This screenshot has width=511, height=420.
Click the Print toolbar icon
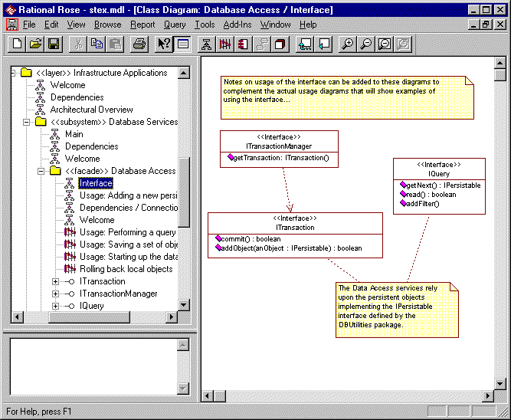139,44
